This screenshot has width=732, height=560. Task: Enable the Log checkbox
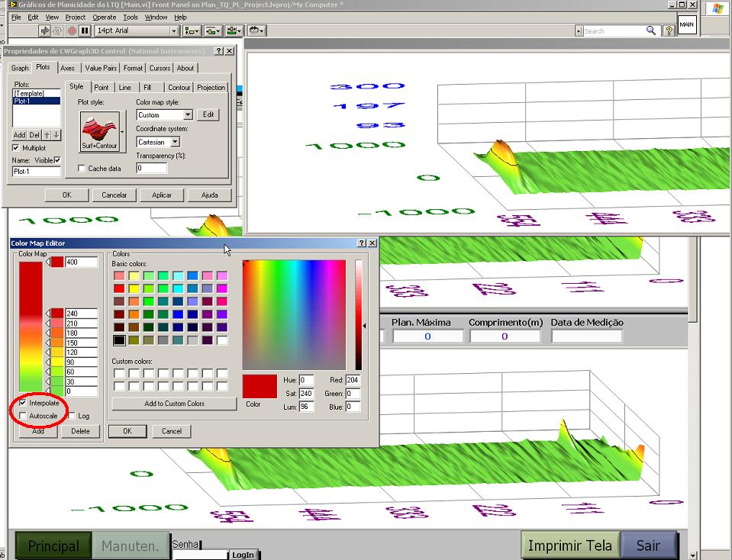[x=72, y=416]
